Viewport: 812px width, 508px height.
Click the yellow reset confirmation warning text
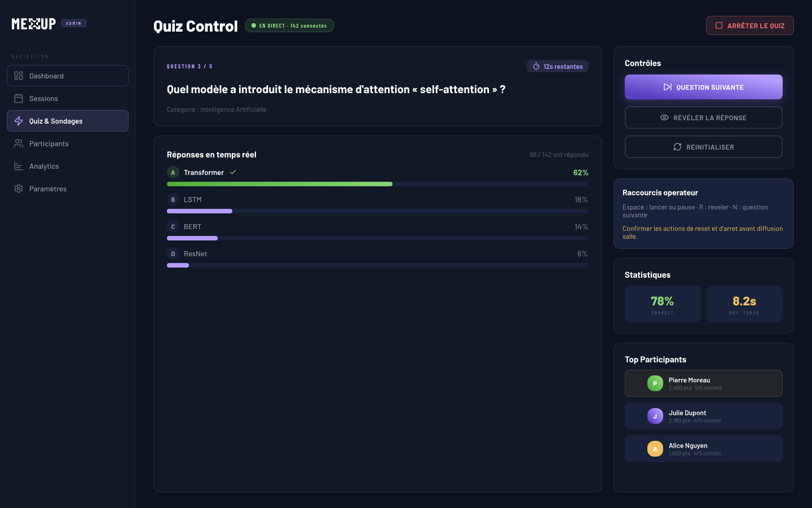(x=703, y=233)
